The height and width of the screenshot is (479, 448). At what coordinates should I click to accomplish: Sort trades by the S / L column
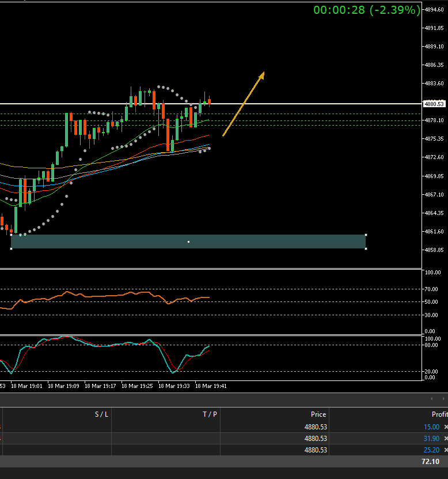[x=101, y=414]
